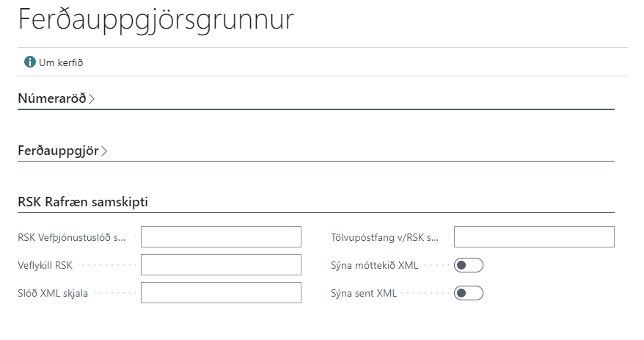Turn on the Sýna sent XML switch
The height and width of the screenshot is (340, 644).
pyautogui.click(x=469, y=293)
